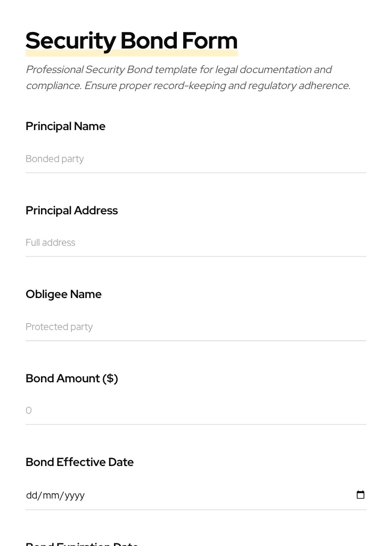Open the calendar picker for Bond Effective Date
This screenshot has height=546, width=392.
pyautogui.click(x=361, y=495)
